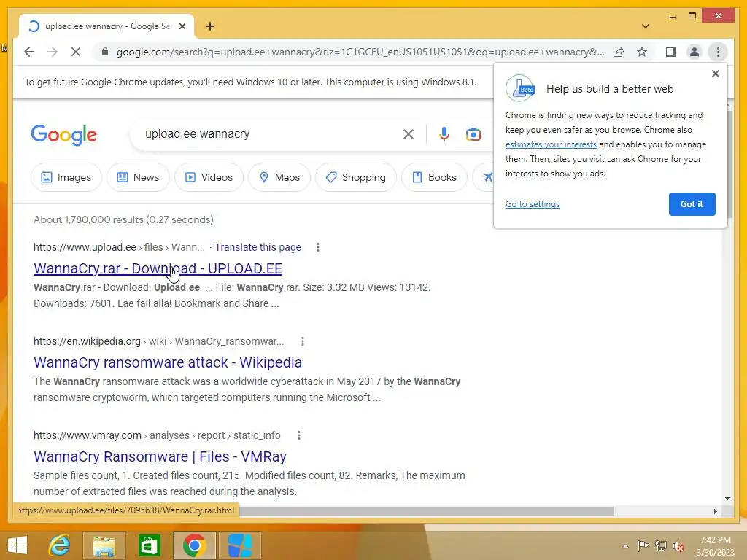The height and width of the screenshot is (560, 747).
Task: Clear the Google search box text
Action: point(409,134)
